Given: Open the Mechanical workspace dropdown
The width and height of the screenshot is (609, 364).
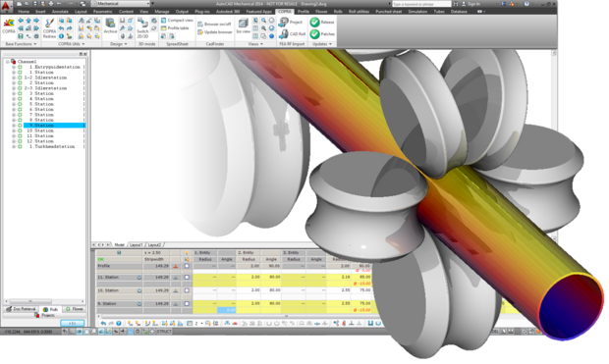Looking at the screenshot, I should [x=121, y=4].
